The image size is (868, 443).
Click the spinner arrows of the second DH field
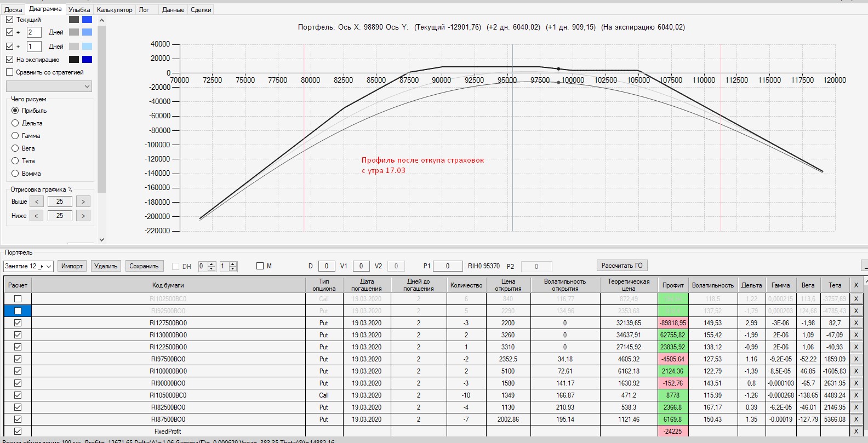point(233,266)
